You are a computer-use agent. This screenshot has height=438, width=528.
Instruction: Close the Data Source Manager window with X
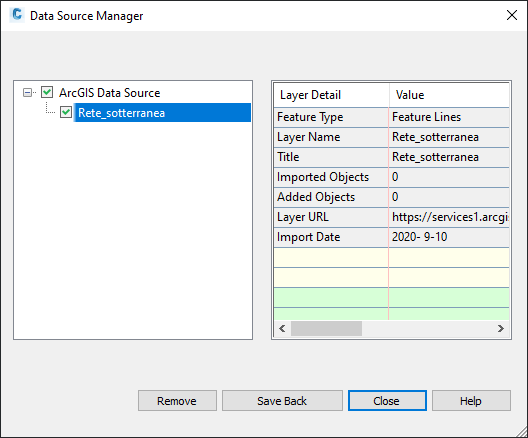pos(512,15)
